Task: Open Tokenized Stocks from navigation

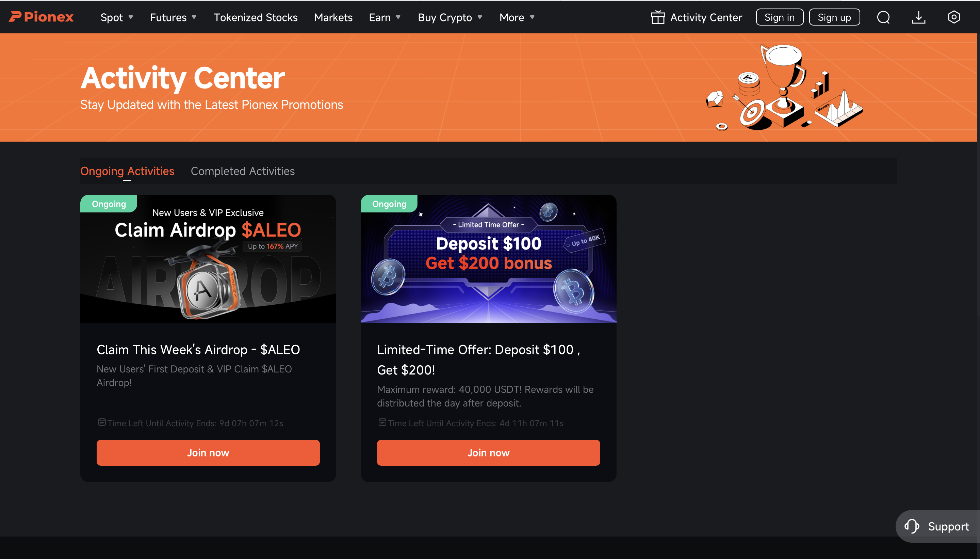Action: [256, 17]
